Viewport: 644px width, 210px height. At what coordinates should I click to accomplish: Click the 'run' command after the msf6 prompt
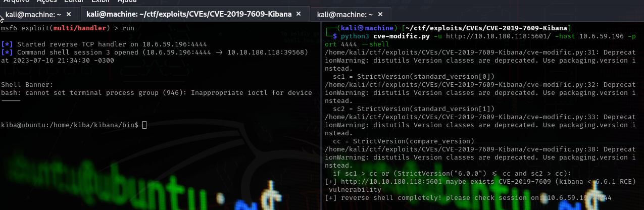pos(128,28)
